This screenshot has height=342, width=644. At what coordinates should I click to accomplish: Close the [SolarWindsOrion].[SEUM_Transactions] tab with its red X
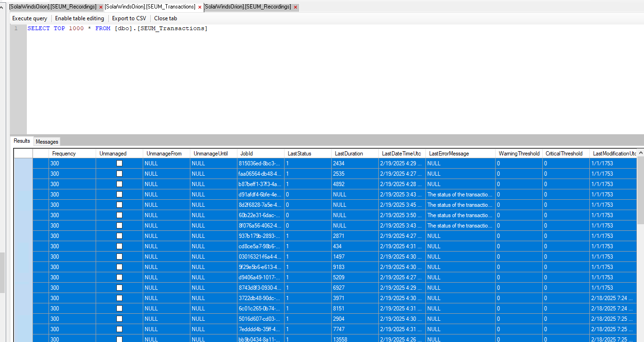(200, 7)
